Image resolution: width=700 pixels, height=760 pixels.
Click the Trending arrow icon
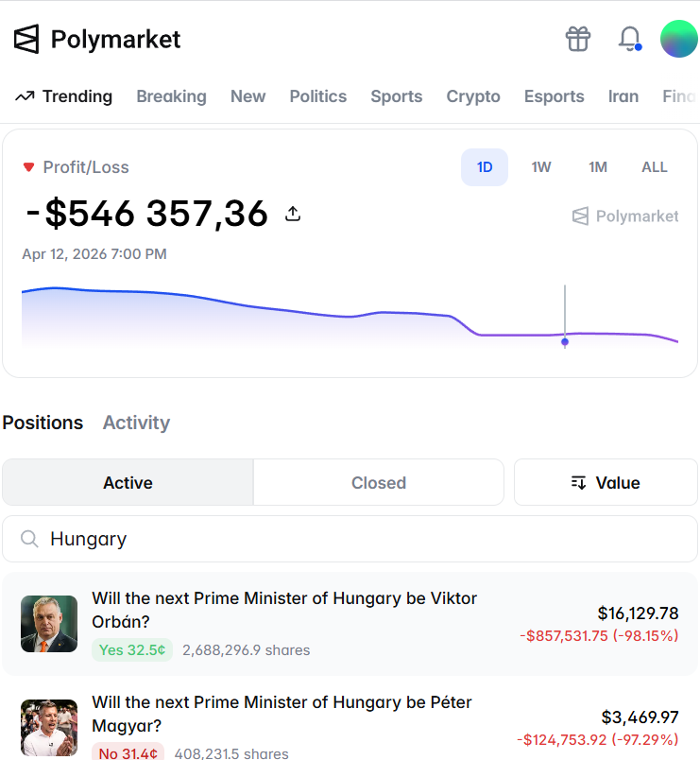pos(25,96)
